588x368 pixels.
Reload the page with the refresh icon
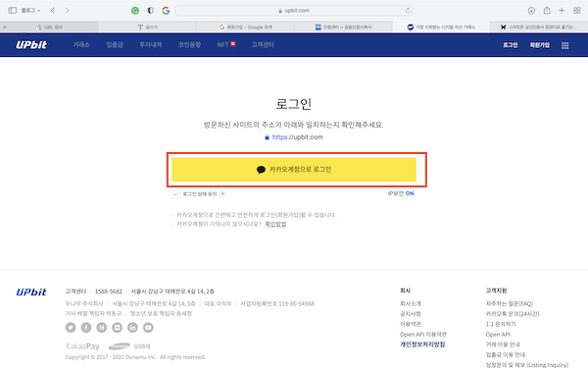click(x=408, y=11)
